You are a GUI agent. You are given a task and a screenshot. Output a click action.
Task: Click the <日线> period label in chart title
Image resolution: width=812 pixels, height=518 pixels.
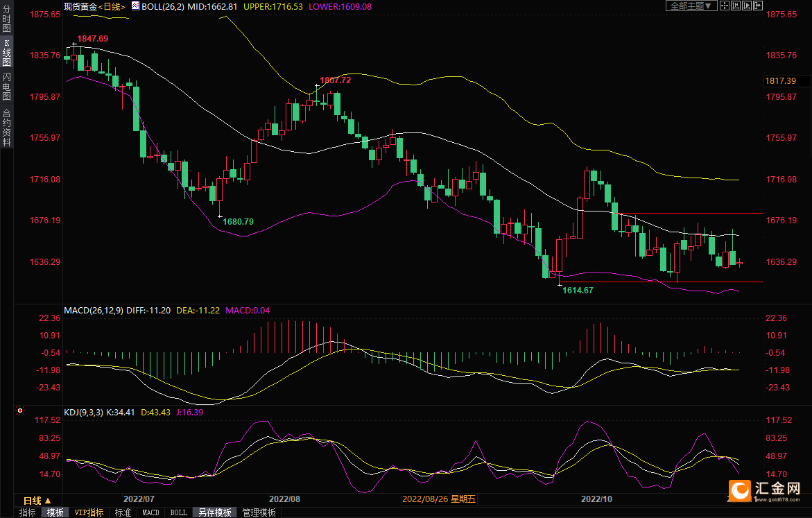coord(111,6)
